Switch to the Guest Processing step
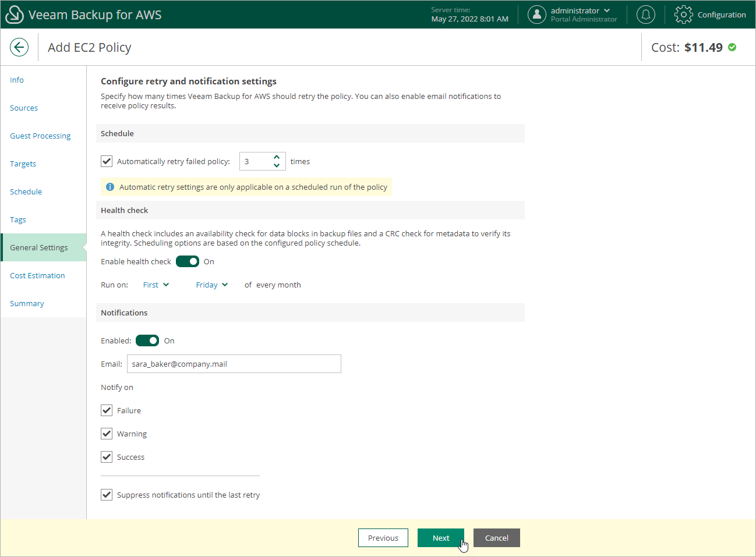756x557 pixels. click(40, 136)
